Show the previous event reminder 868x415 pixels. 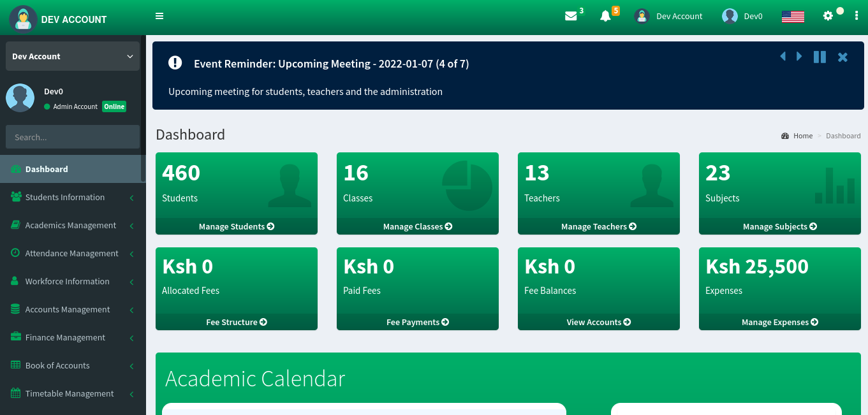tap(783, 57)
